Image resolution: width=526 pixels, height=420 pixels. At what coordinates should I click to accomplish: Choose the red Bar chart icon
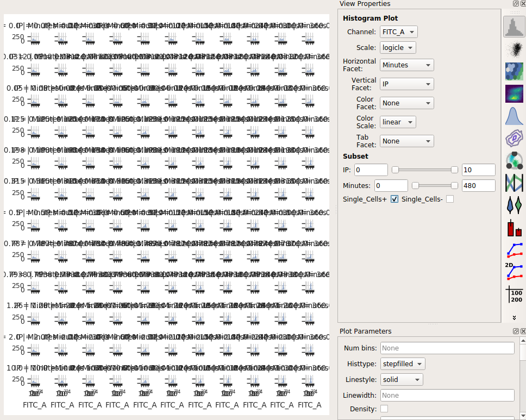(x=514, y=228)
